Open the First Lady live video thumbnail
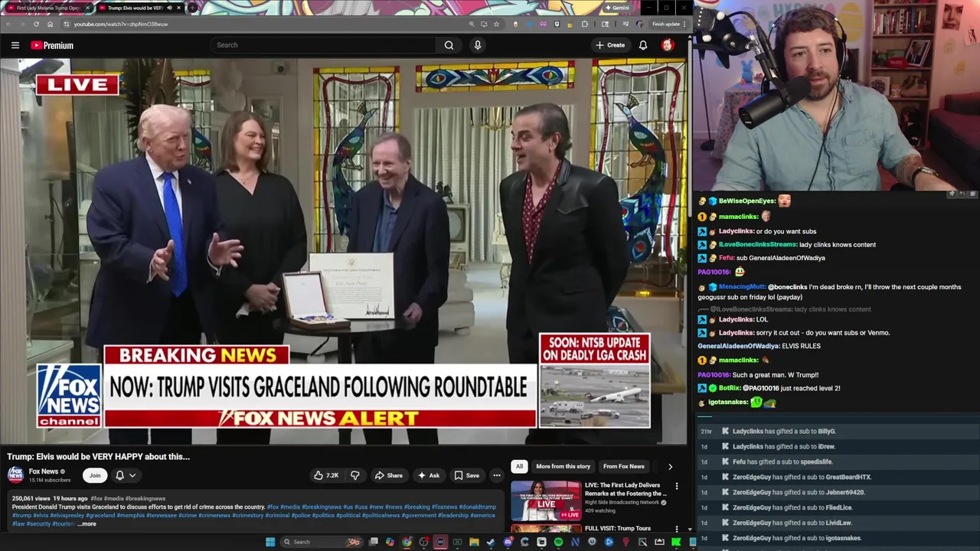The image size is (980, 551). click(x=545, y=500)
